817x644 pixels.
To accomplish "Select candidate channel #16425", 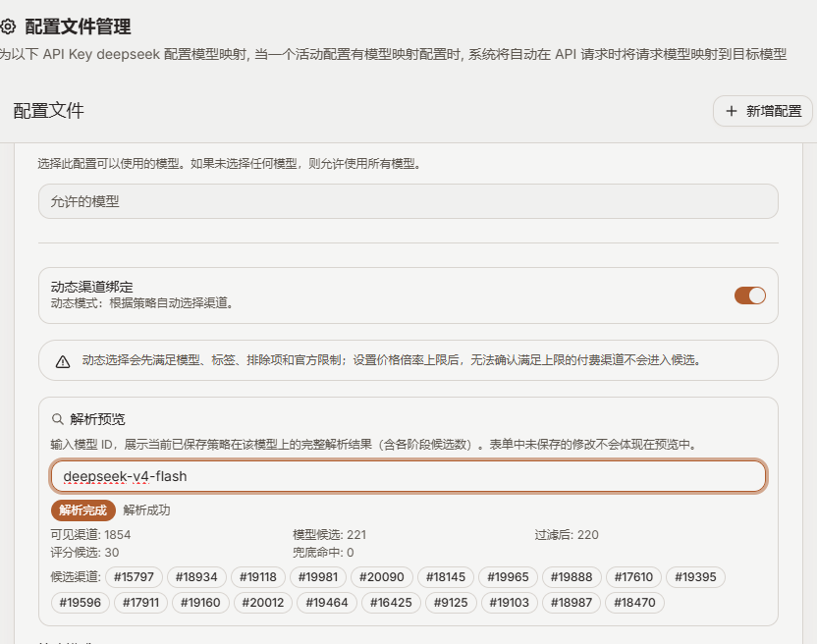I will 391,603.
